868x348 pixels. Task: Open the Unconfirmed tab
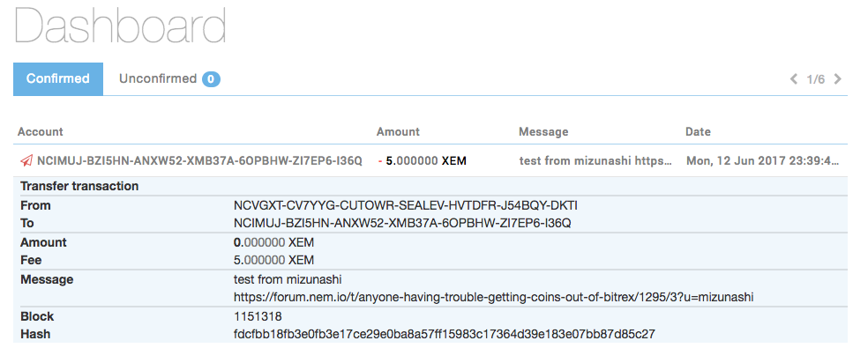pos(169,78)
